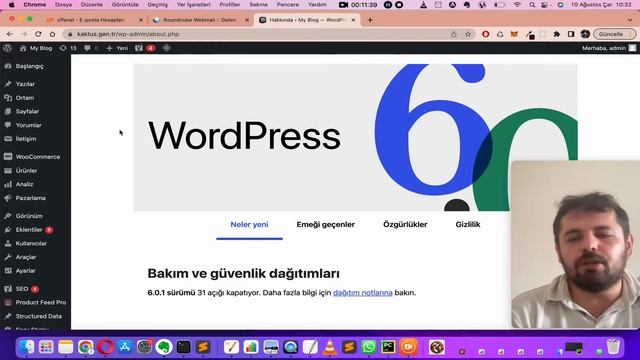640x360 pixels.
Task: Open Spotlight search in menu bar
Action: pos(531,4)
